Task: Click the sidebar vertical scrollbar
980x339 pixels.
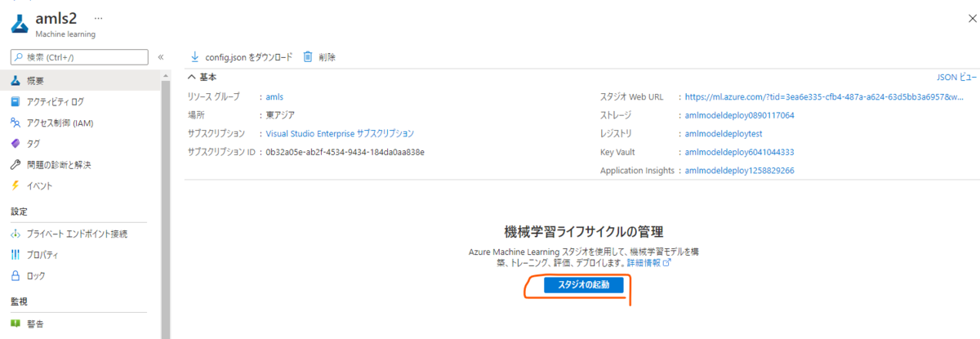Action: click(166, 204)
